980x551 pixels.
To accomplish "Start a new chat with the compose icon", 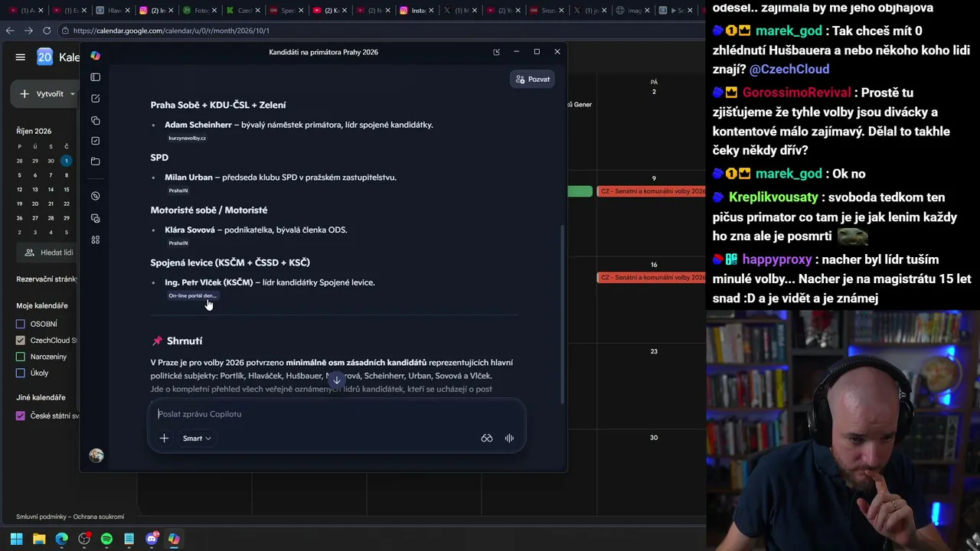I will pos(95,99).
